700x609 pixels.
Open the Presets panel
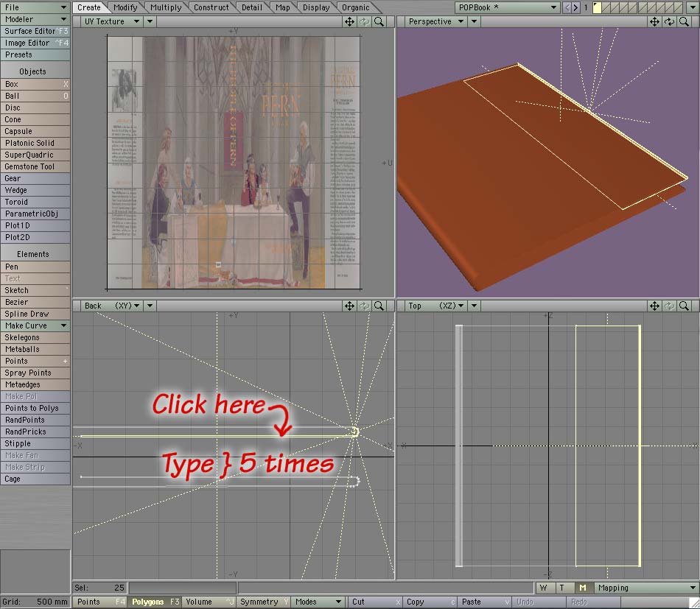(35, 54)
